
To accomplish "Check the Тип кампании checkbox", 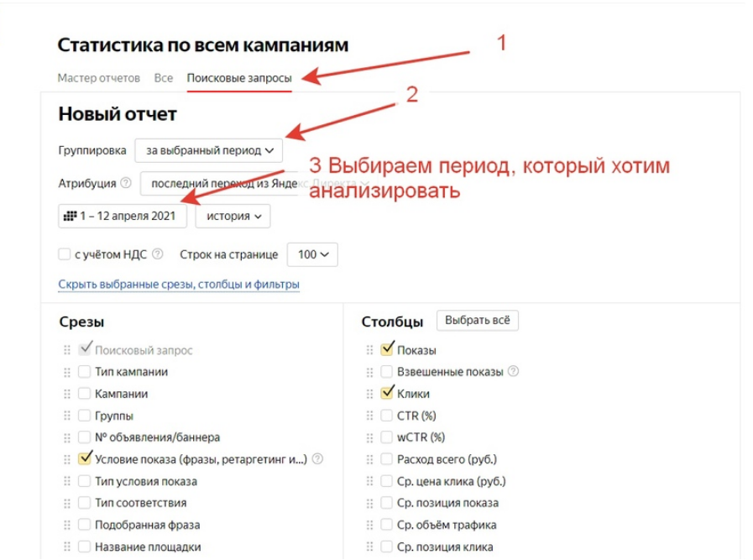I will (84, 372).
